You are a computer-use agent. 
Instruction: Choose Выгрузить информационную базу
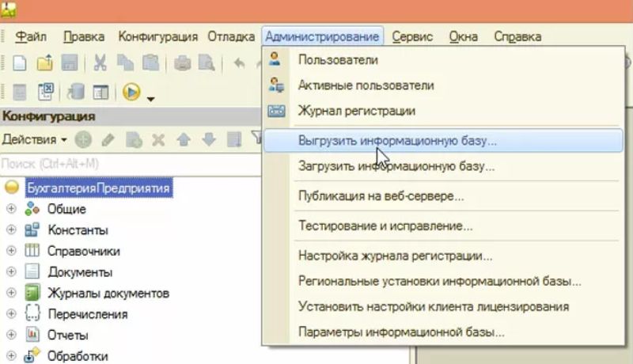(x=443, y=140)
